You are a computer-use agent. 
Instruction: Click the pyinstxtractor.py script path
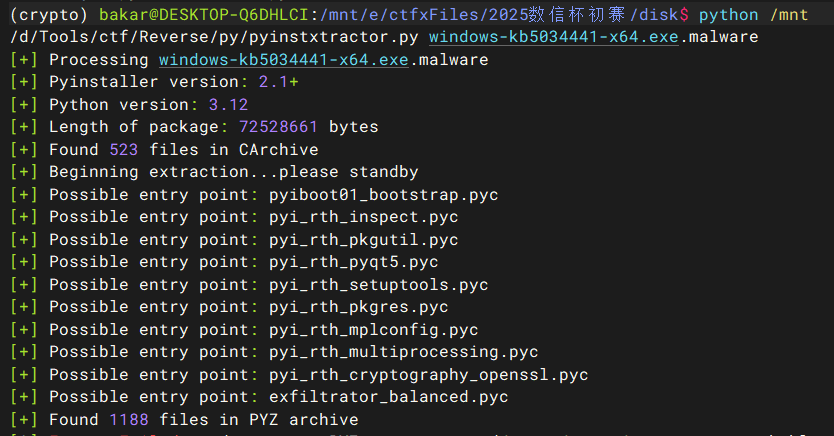pos(214,37)
